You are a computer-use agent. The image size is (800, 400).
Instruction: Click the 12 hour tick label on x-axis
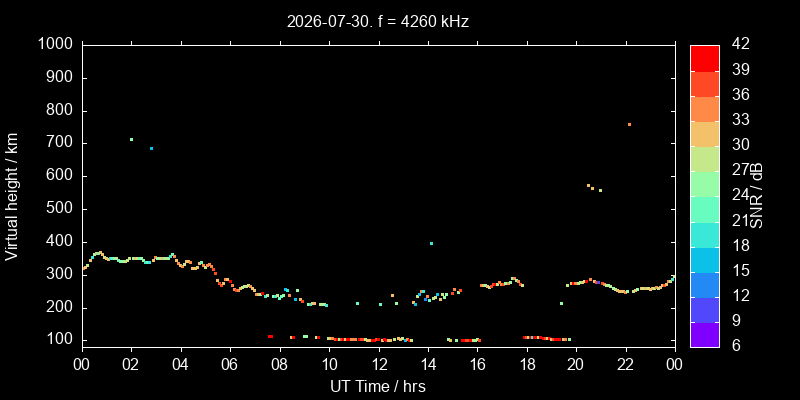379,363
